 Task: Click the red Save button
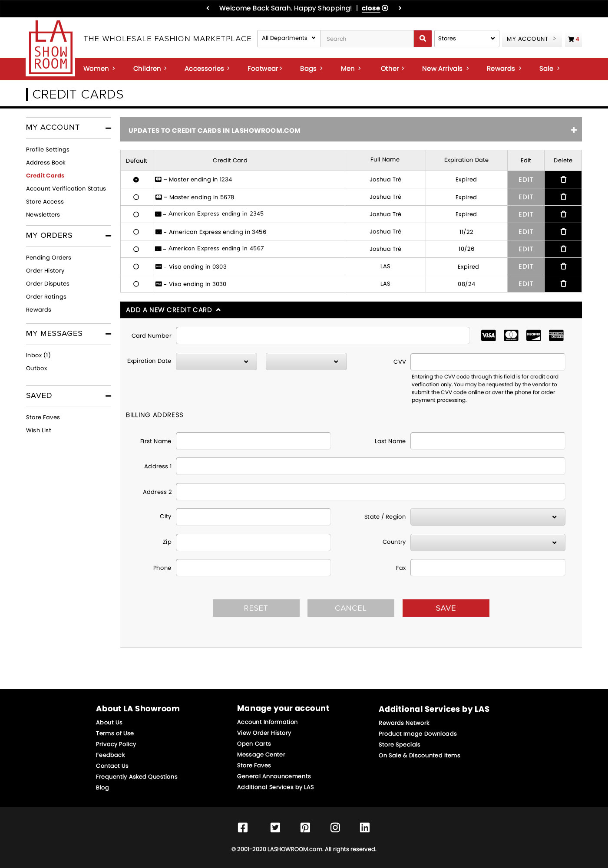coord(446,608)
